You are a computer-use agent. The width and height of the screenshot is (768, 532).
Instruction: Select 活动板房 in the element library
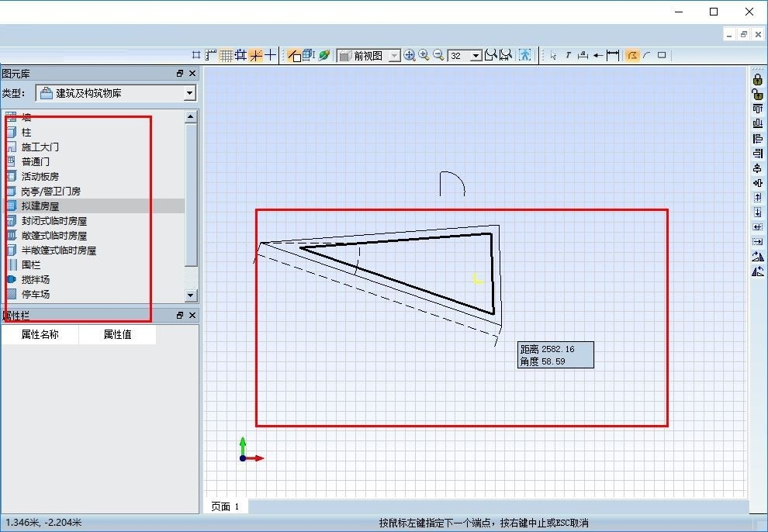tap(93, 176)
